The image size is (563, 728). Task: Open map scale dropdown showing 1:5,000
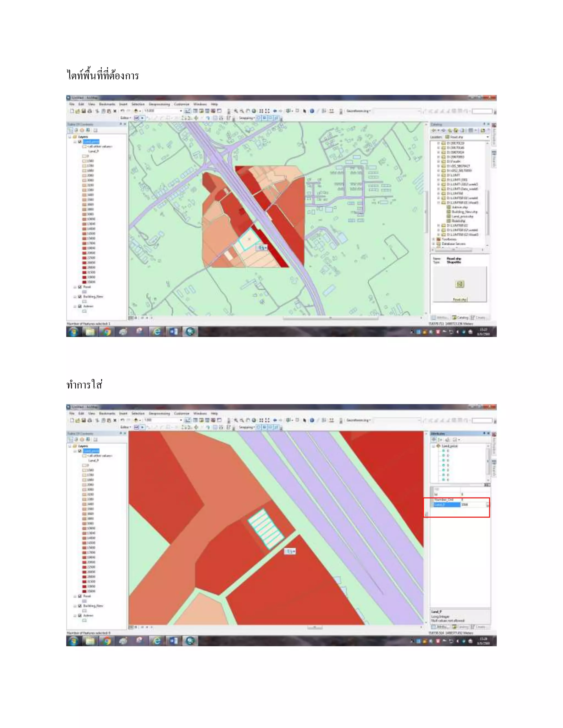(181, 111)
